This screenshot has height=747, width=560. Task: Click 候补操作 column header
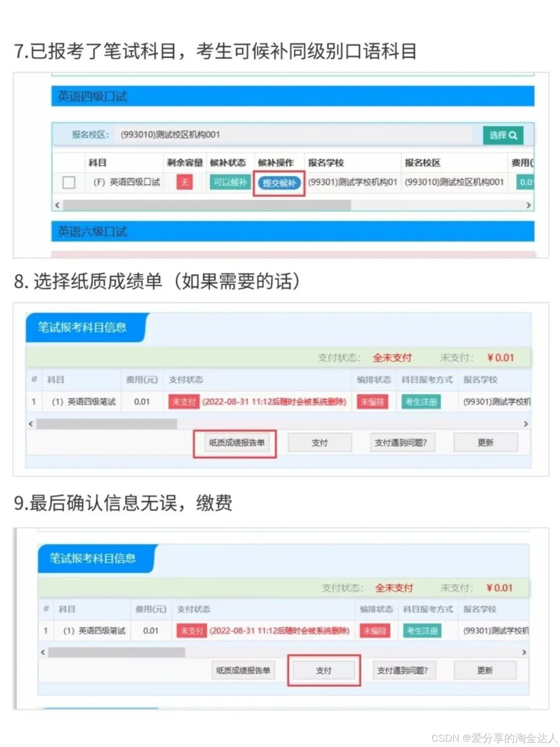tap(276, 163)
